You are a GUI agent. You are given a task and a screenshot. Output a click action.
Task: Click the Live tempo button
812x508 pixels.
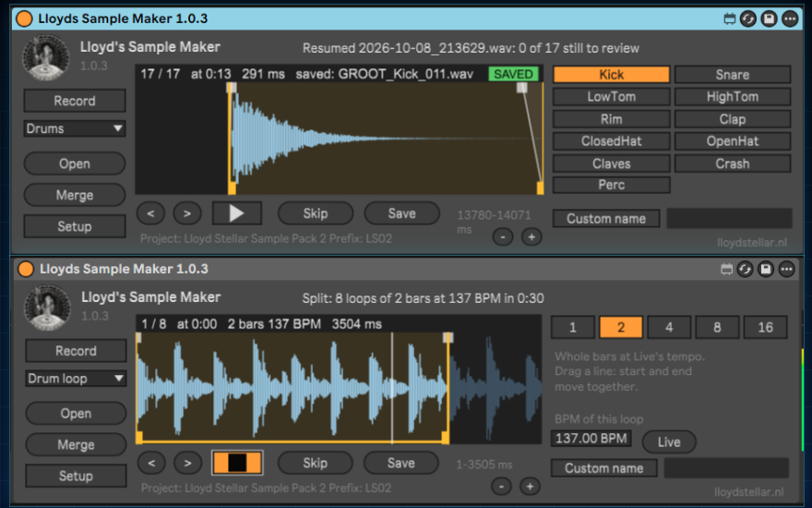coord(669,442)
